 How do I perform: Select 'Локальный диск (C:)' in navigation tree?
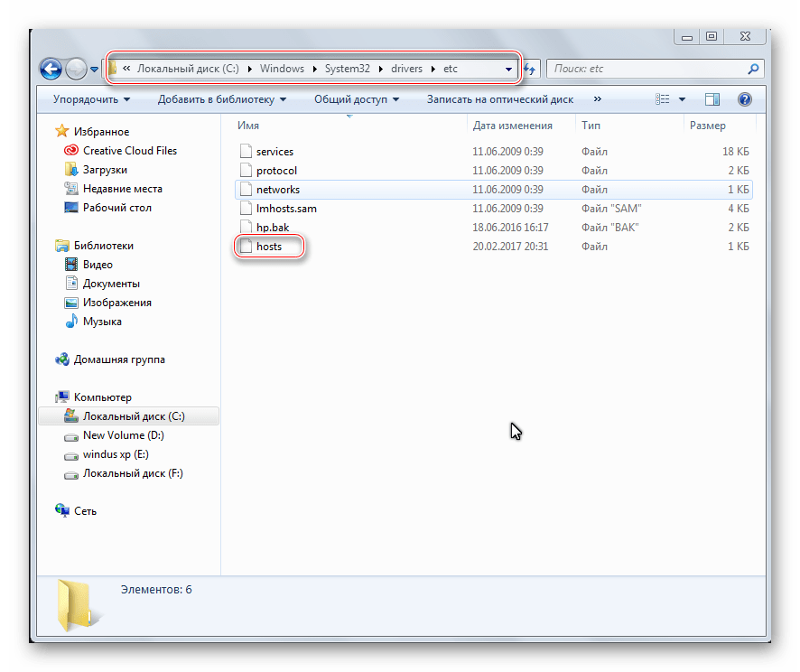tap(128, 416)
